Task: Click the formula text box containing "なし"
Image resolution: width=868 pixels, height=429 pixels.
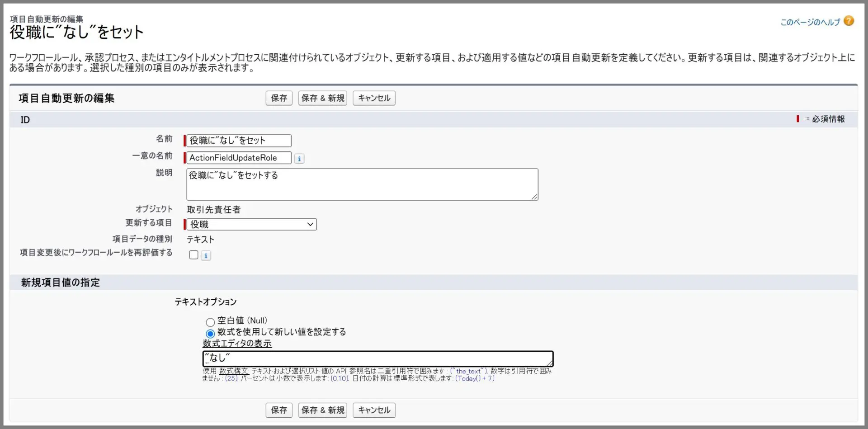Action: 377,358
